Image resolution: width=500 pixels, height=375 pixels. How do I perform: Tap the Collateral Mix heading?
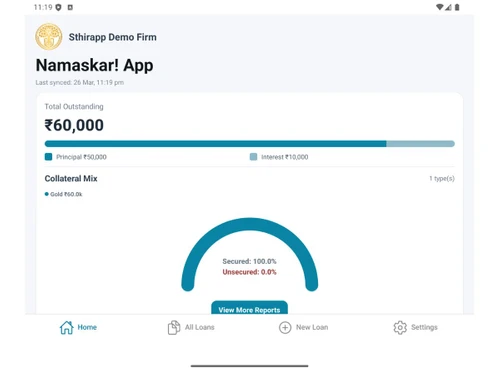click(71, 179)
